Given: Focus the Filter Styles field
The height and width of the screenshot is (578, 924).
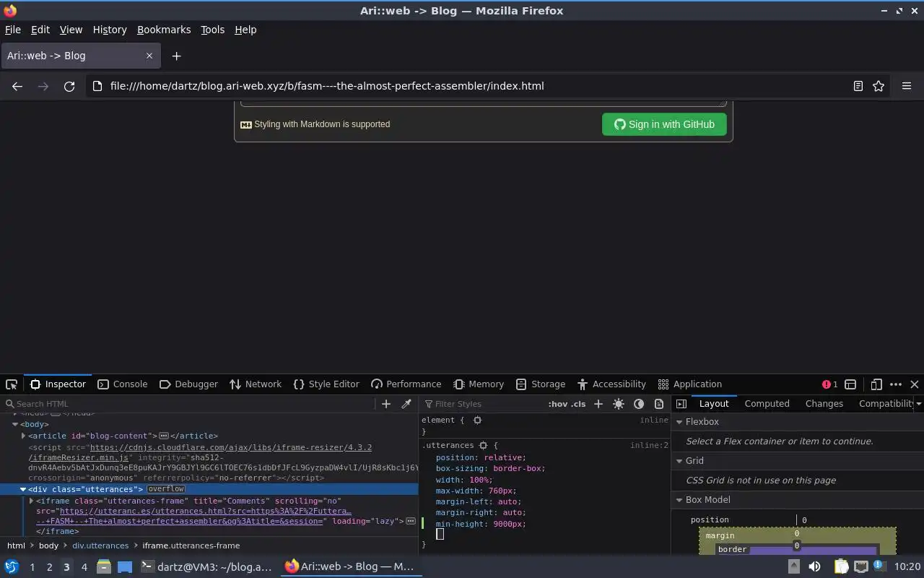Looking at the screenshot, I should (482, 404).
